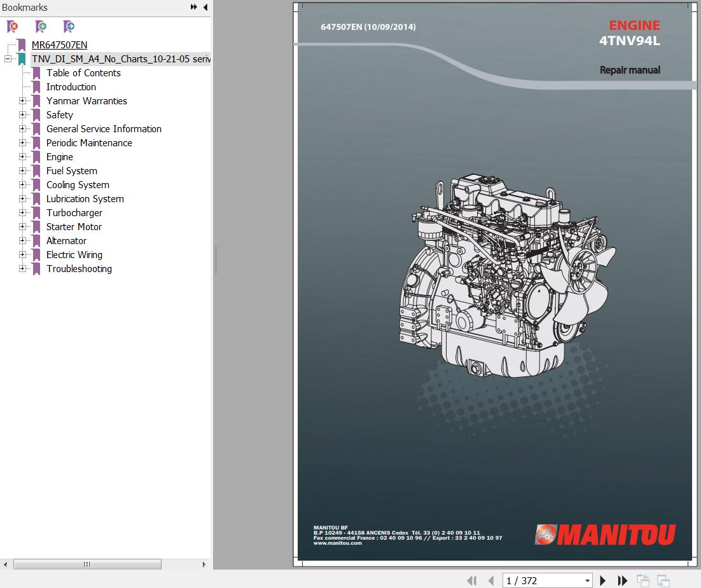Click the delete bookmark icon
701x588 pixels.
pyautogui.click(x=13, y=27)
